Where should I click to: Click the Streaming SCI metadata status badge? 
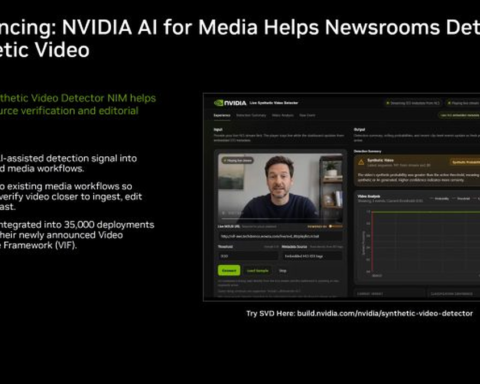412,103
